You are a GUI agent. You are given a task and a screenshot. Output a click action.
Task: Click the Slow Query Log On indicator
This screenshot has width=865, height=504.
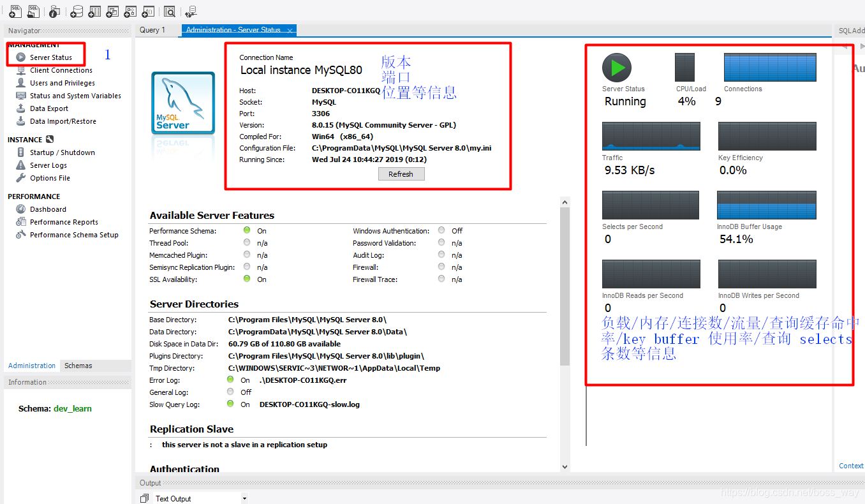pyautogui.click(x=230, y=404)
